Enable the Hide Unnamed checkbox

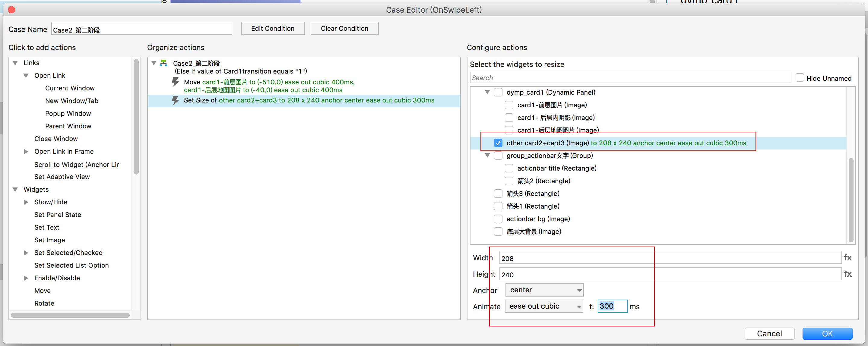[799, 78]
